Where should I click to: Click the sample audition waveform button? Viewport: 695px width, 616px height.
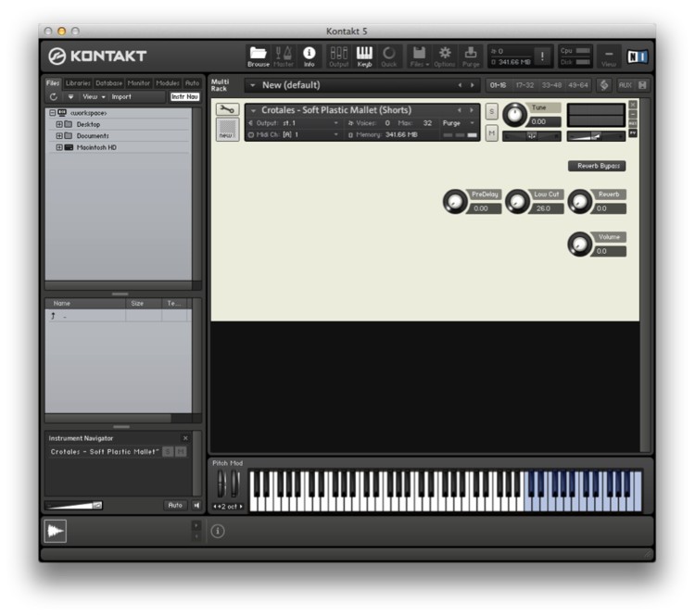(56, 531)
